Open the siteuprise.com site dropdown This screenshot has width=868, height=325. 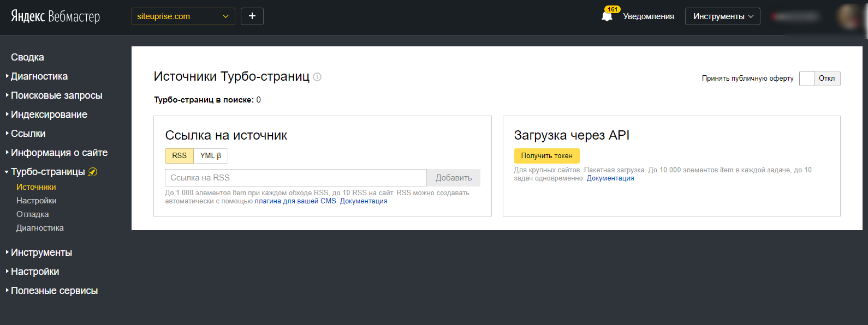point(183,16)
